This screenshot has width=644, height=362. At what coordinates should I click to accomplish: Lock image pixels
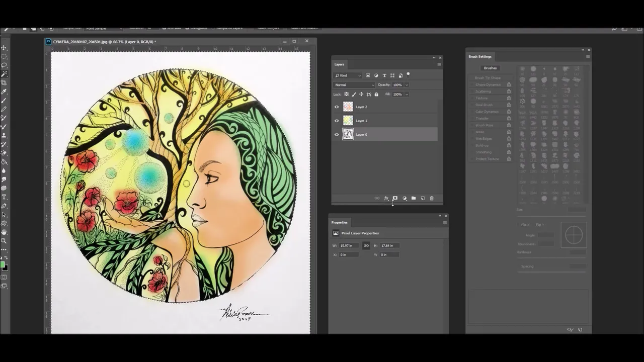(x=354, y=94)
